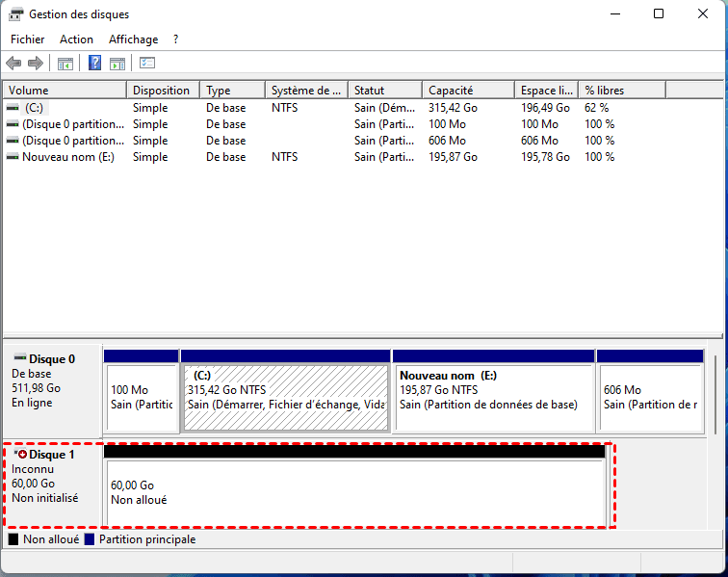Sort by the Disposition column header
The height and width of the screenshot is (577, 728).
164,91
